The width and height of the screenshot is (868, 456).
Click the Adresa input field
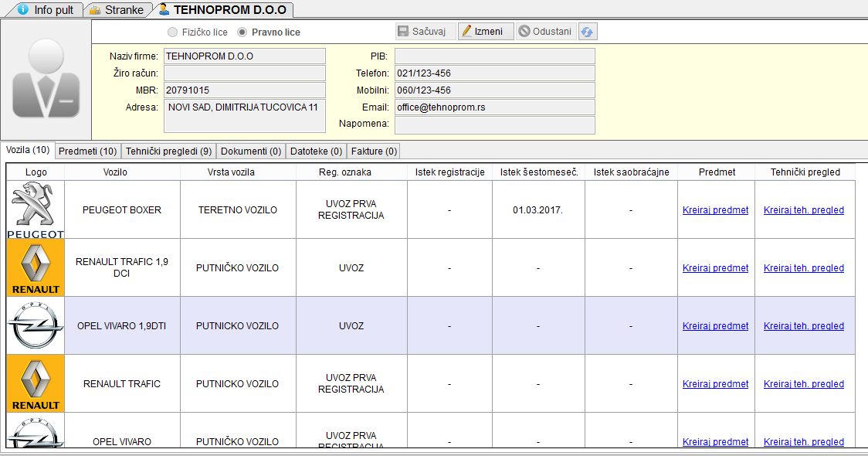(244, 116)
